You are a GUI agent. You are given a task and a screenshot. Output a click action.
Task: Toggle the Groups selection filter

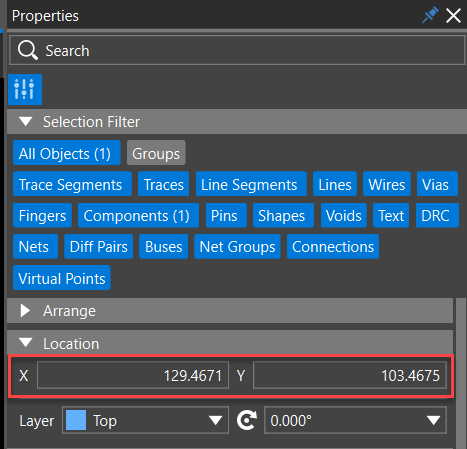point(156,153)
